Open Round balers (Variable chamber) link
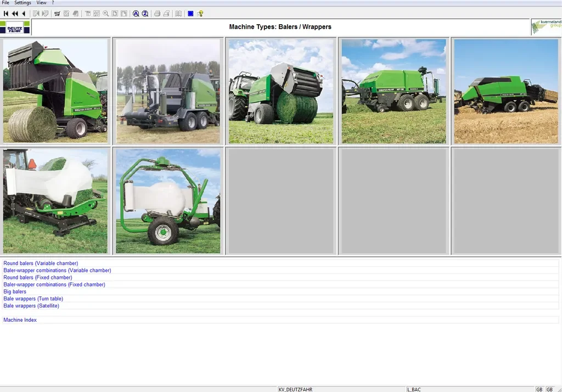 coord(41,264)
